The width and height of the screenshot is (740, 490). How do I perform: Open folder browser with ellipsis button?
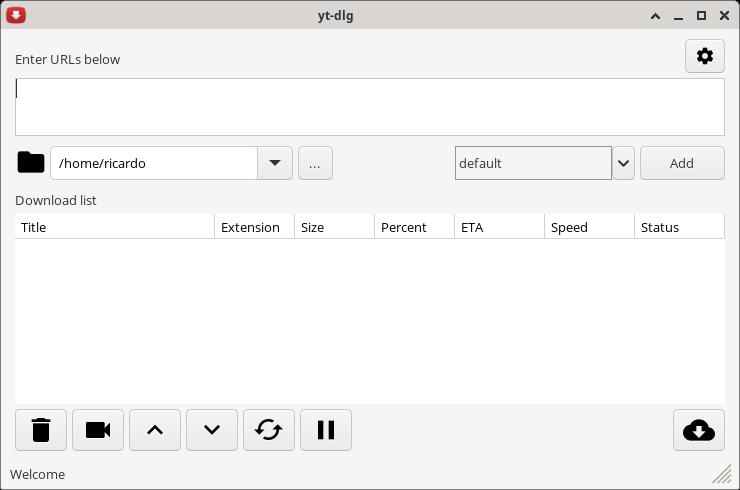pos(315,163)
